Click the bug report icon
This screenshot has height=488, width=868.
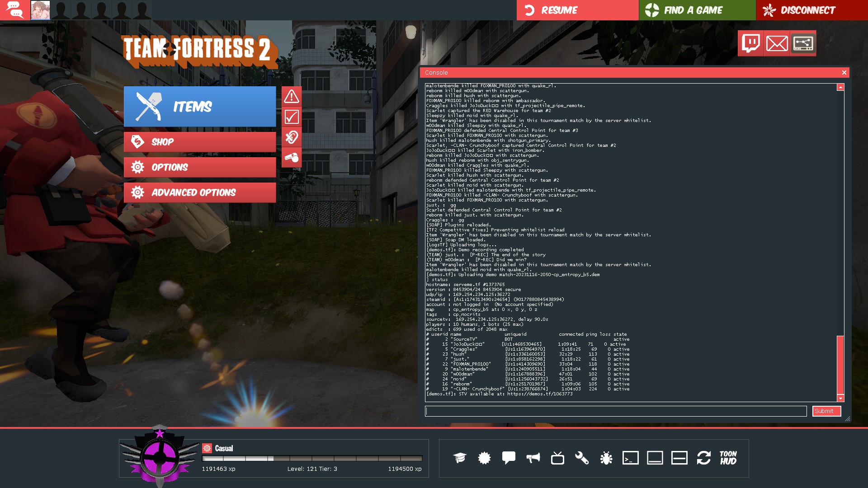606,458
